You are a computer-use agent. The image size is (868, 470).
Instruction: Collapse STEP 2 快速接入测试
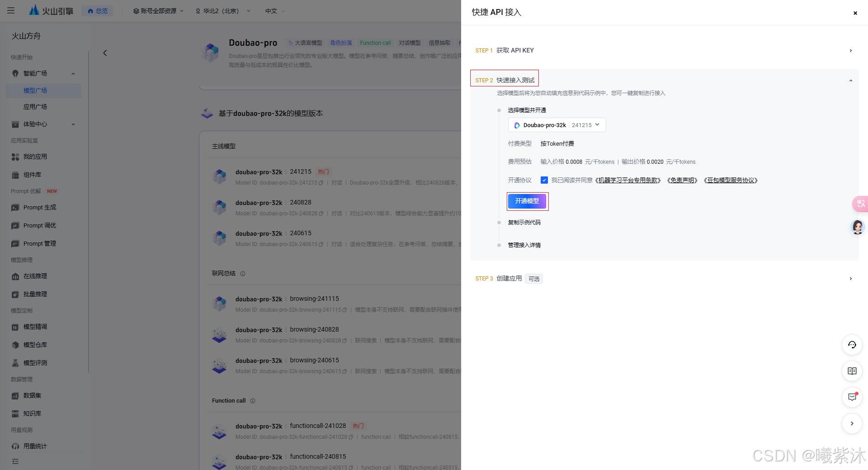coord(851,81)
